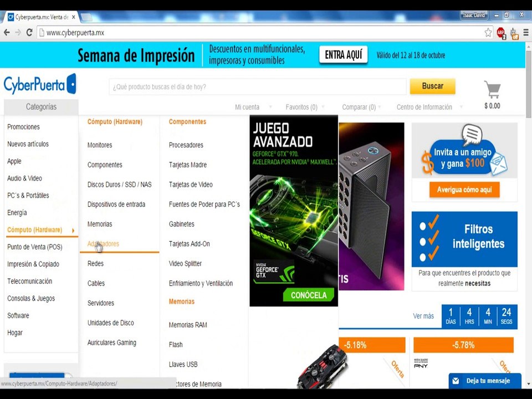Click the product search field
Viewport: 532px width, 399px height.
[258, 87]
